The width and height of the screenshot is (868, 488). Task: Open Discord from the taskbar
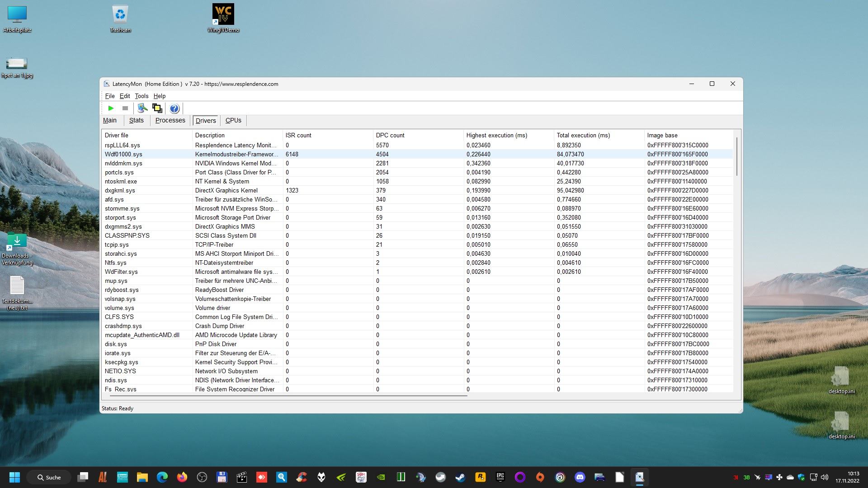point(580,477)
